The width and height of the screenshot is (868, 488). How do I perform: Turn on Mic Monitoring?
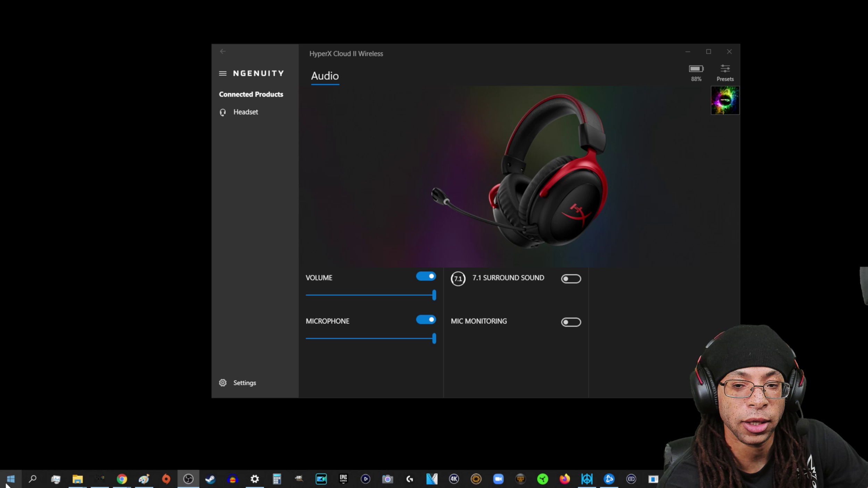click(x=571, y=322)
